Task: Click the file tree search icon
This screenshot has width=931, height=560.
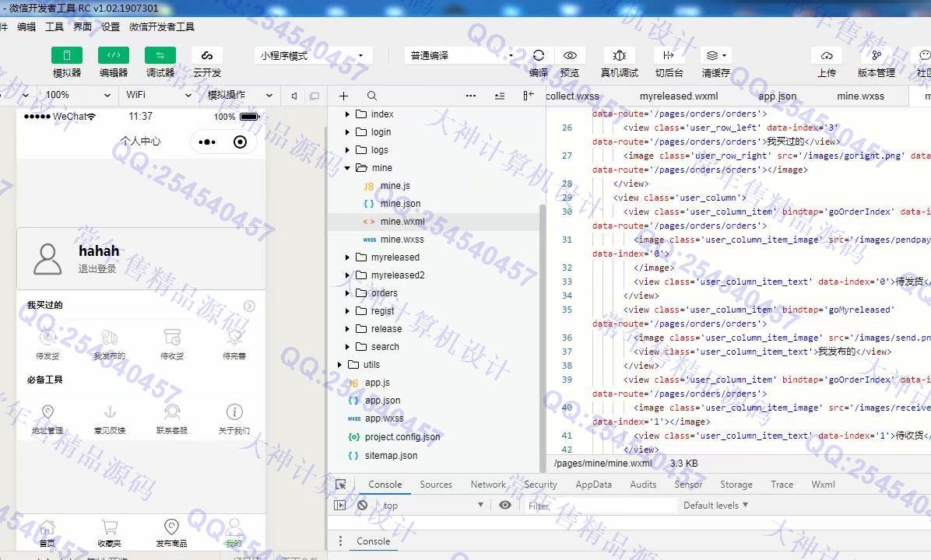Action: click(371, 96)
